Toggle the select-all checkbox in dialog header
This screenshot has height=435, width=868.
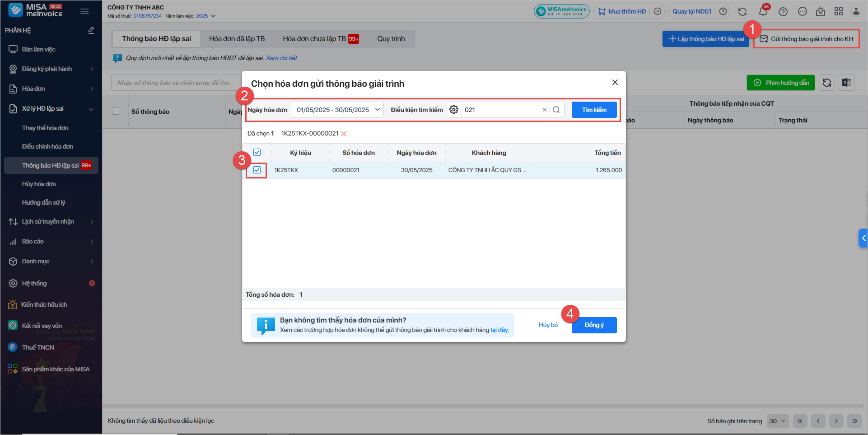[257, 152]
